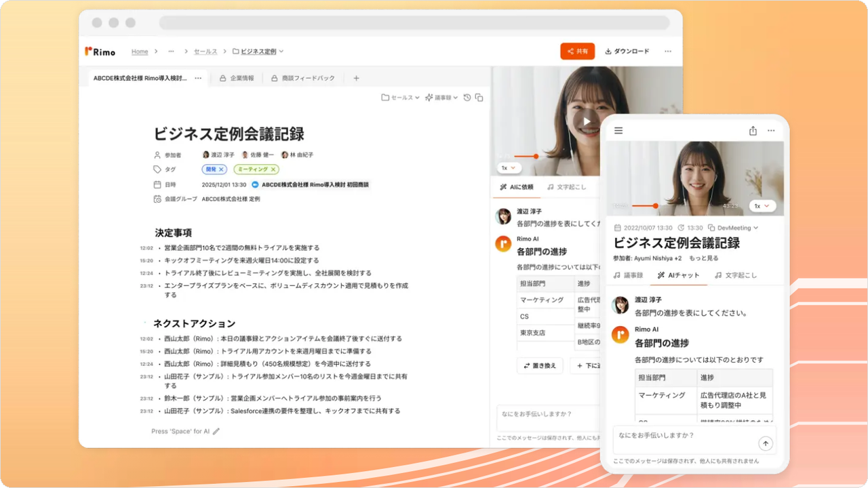Add a new tab with the plus icon
Viewport: 868px width, 488px height.
(x=356, y=78)
